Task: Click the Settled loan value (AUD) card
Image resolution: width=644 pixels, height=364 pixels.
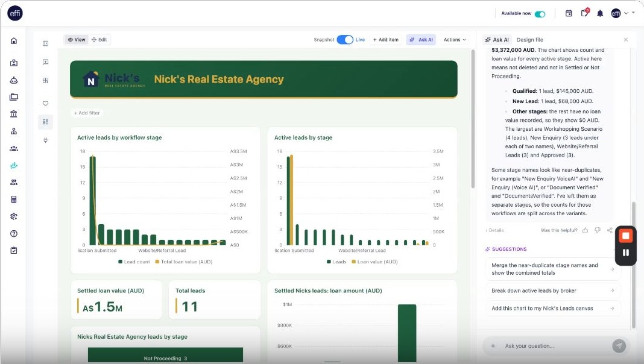Action: [116, 300]
